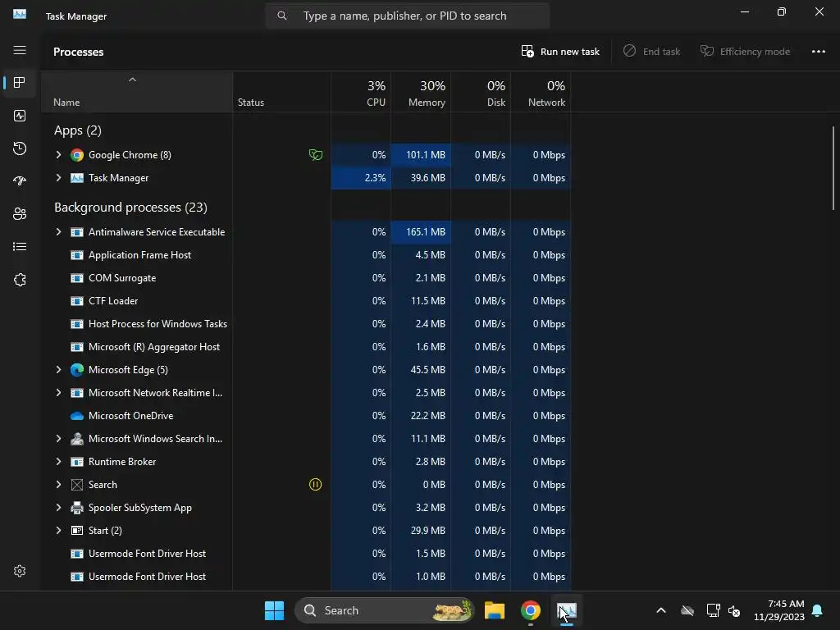Expand the Task Manager process group
Image resolution: width=840 pixels, height=630 pixels.
tap(58, 178)
